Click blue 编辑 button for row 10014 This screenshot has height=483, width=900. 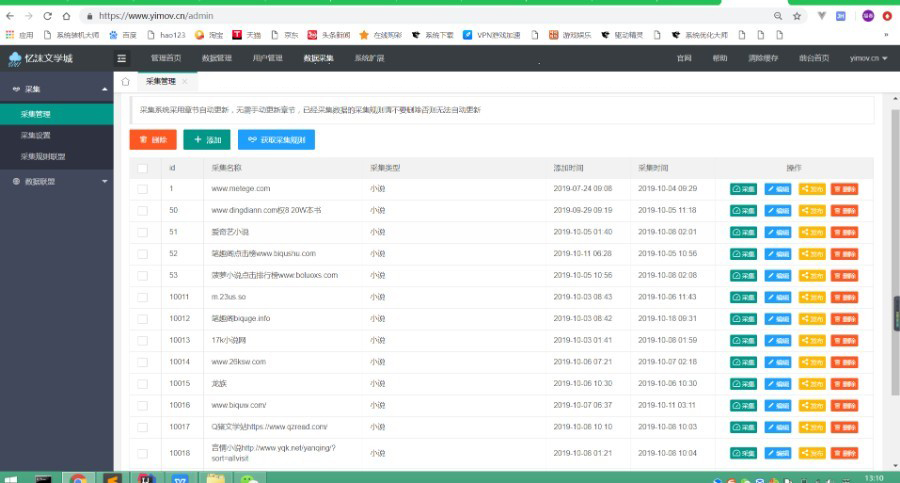click(x=777, y=362)
